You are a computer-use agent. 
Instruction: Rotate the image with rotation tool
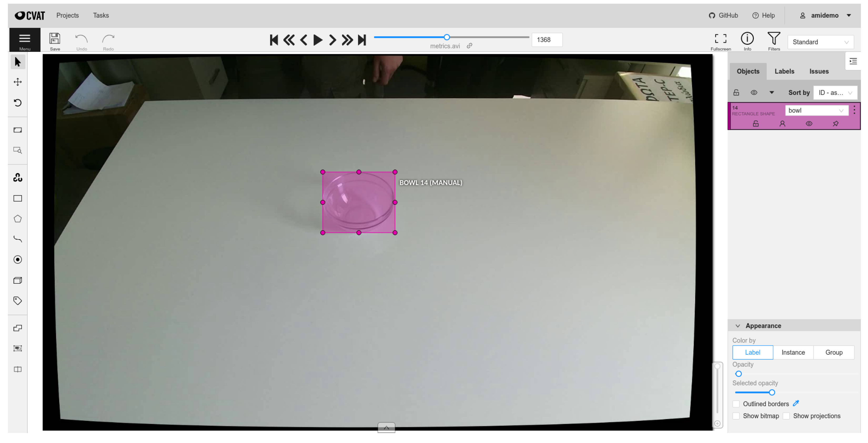(x=18, y=103)
